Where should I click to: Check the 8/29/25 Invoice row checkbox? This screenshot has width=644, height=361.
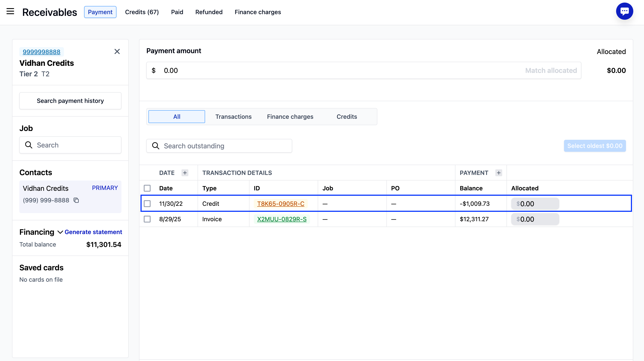tap(147, 219)
